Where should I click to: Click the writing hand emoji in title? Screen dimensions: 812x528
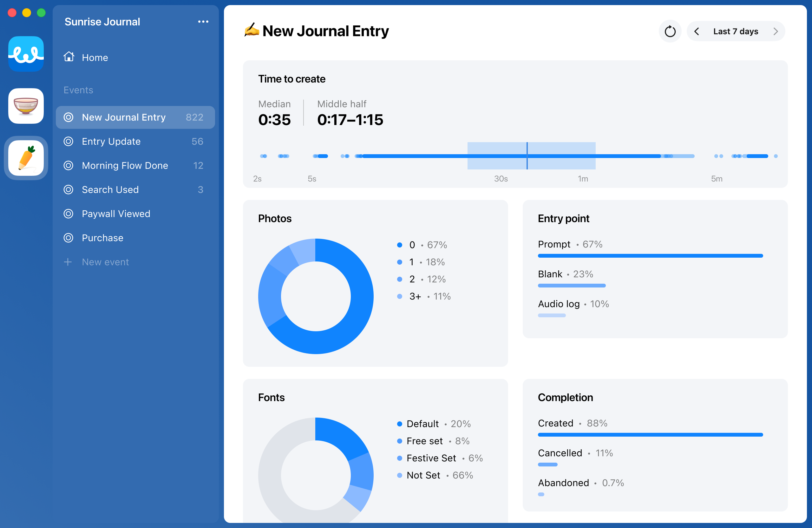[x=252, y=30]
